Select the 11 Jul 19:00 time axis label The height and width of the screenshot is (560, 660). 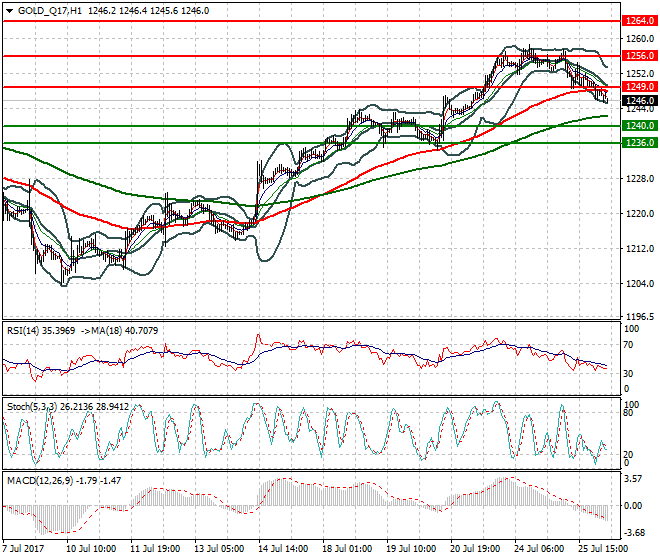tap(155, 549)
